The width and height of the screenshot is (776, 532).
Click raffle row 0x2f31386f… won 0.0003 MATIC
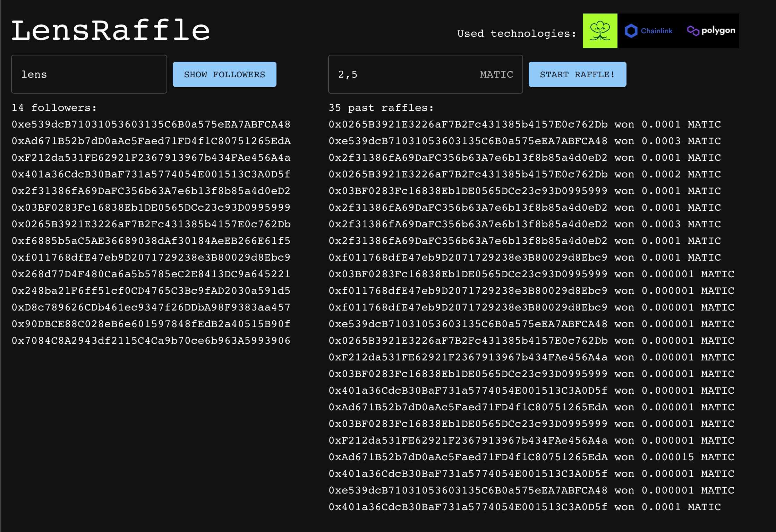tap(525, 224)
